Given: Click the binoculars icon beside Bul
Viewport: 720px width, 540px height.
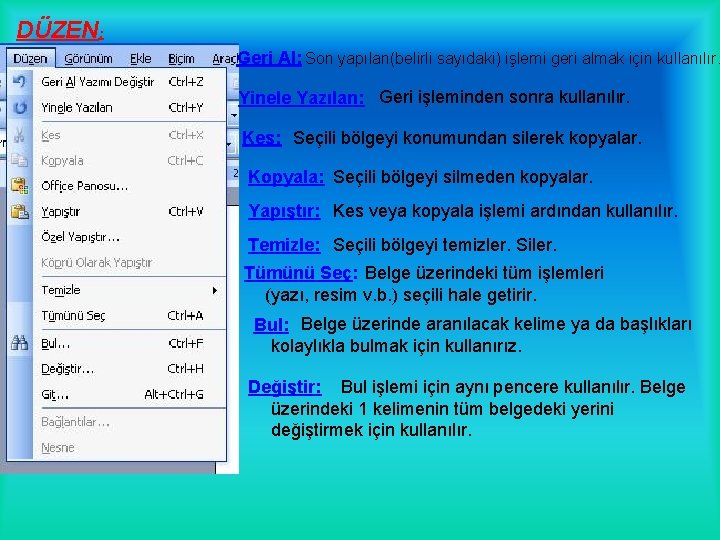Looking at the screenshot, I should [19, 343].
